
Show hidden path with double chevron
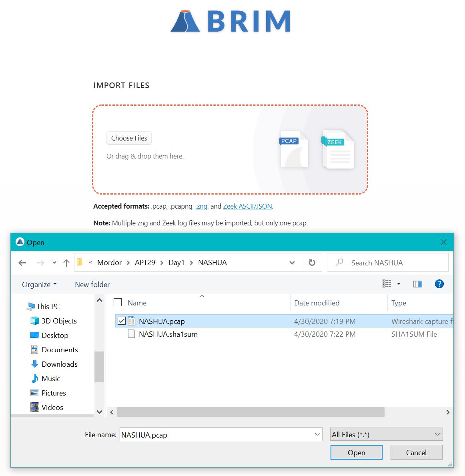(x=90, y=262)
